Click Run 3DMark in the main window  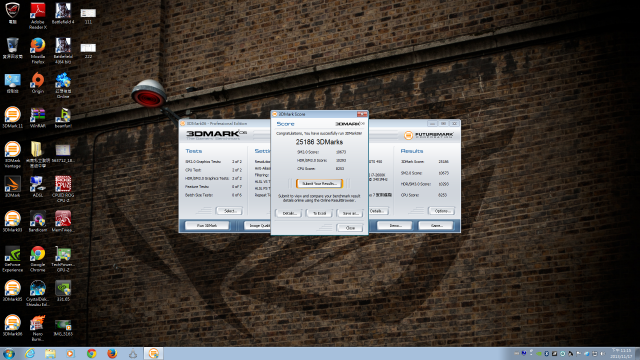(207, 226)
